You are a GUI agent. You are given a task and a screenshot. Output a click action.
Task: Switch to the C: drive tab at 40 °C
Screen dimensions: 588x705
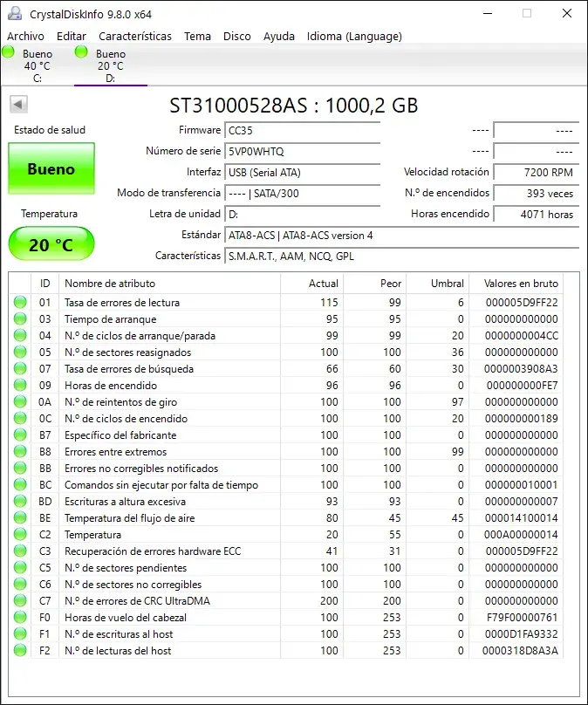pyautogui.click(x=38, y=65)
